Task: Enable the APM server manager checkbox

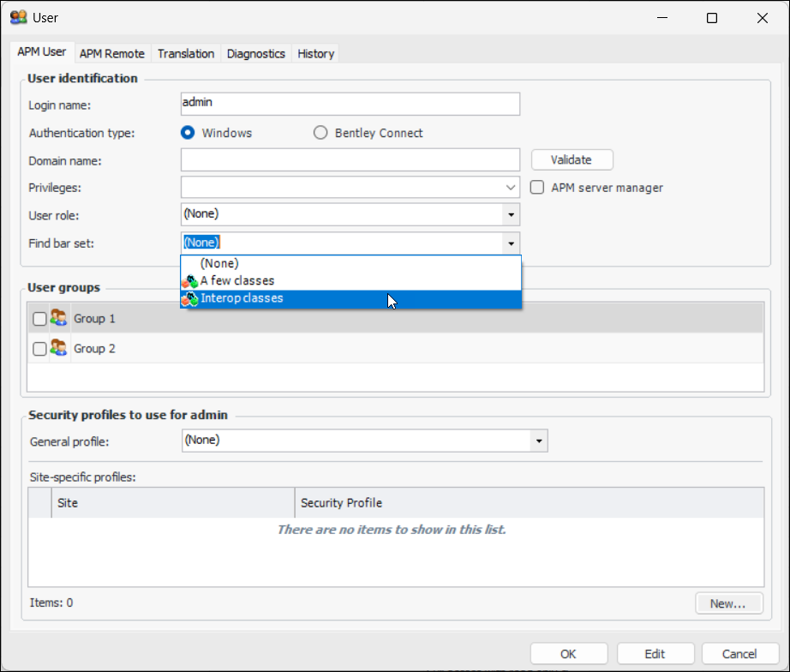Action: pyautogui.click(x=537, y=188)
